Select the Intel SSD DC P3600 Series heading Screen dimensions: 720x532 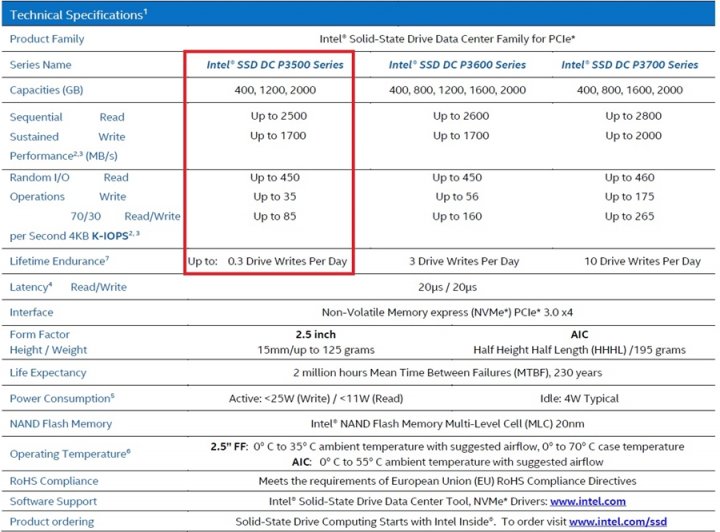pos(457,65)
